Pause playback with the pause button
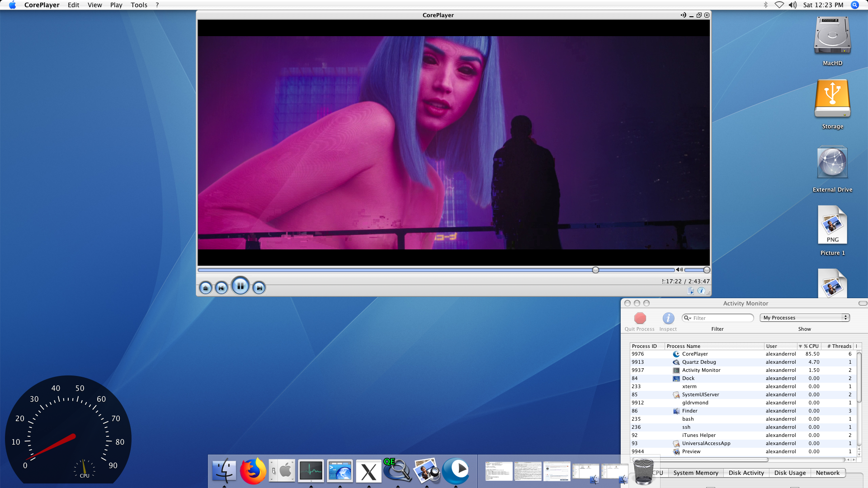This screenshot has height=488, width=868. [x=241, y=286]
